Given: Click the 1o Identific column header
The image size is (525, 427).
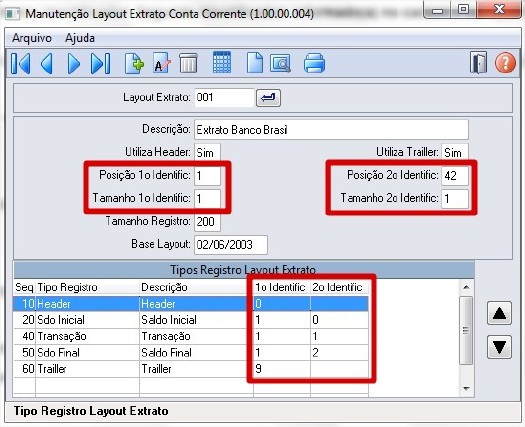Looking at the screenshot, I should (282, 287).
